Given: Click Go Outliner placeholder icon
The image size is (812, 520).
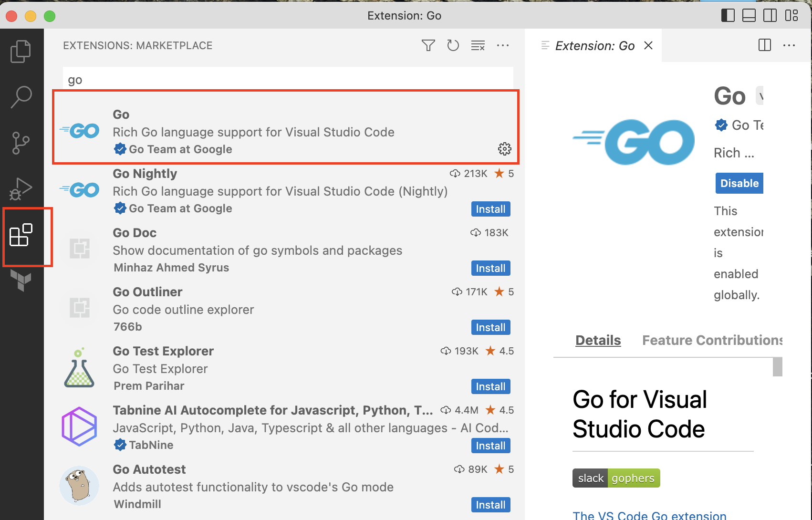Looking at the screenshot, I should (79, 308).
